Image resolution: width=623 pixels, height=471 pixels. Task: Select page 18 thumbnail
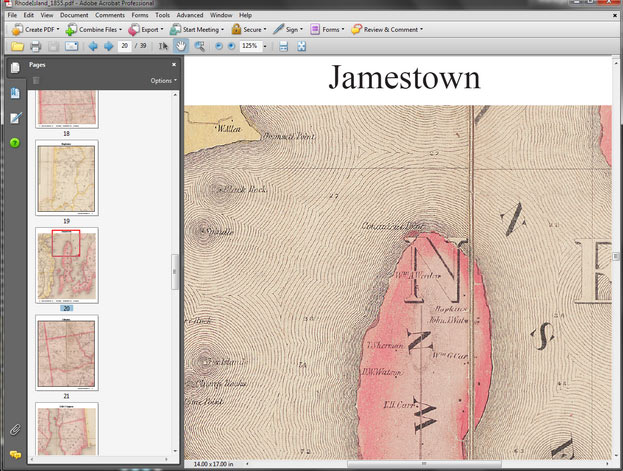pyautogui.click(x=67, y=109)
